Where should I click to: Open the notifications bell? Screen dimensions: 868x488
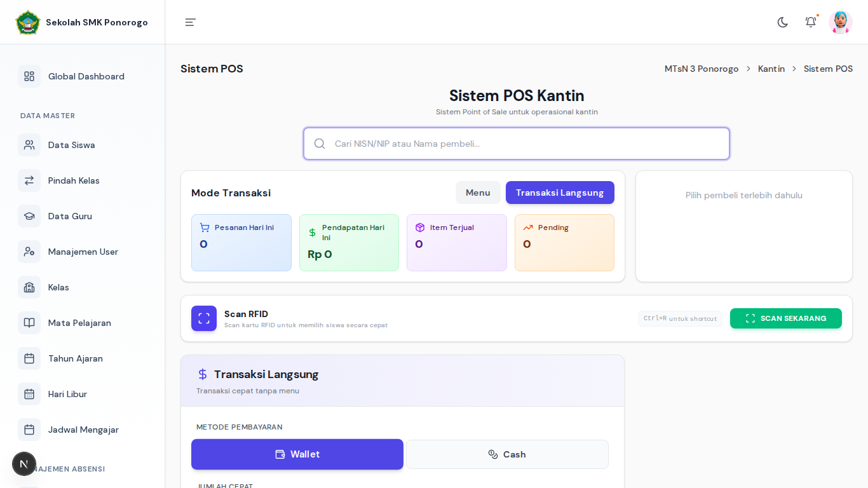[811, 22]
